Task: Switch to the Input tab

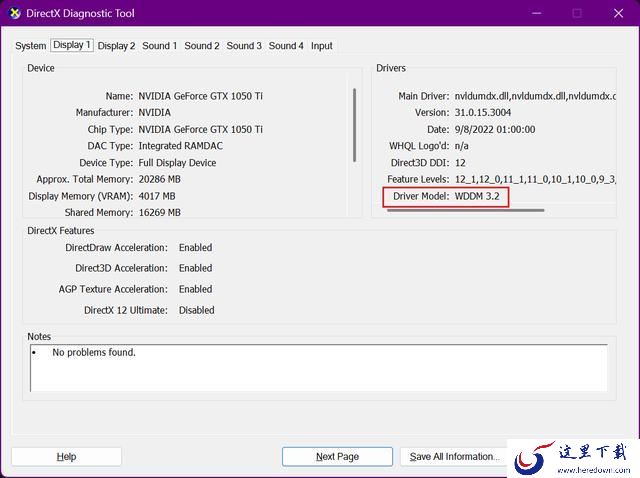Action: [x=322, y=46]
